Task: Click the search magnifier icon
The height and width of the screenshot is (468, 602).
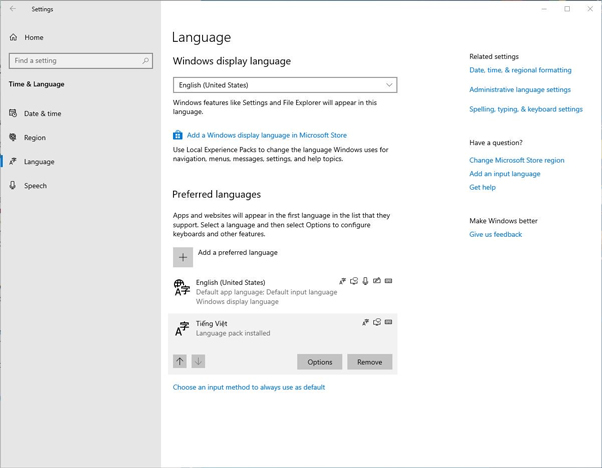Action: 146,61
